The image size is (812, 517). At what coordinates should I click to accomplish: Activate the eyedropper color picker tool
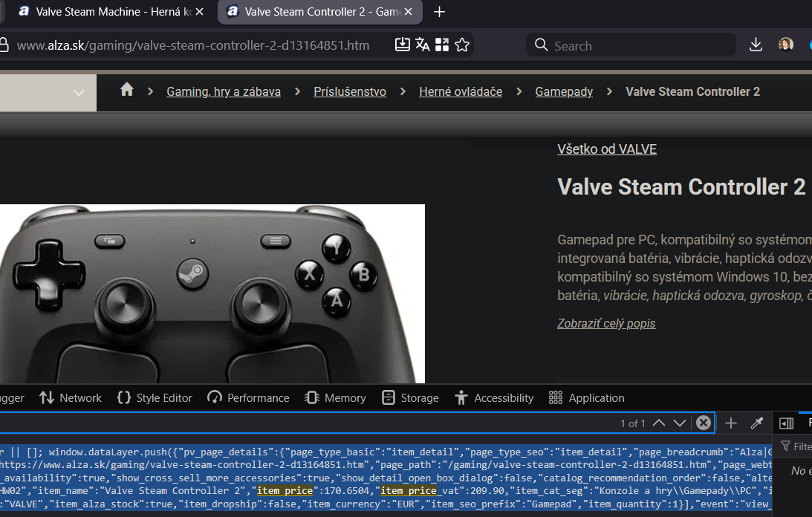click(x=757, y=423)
